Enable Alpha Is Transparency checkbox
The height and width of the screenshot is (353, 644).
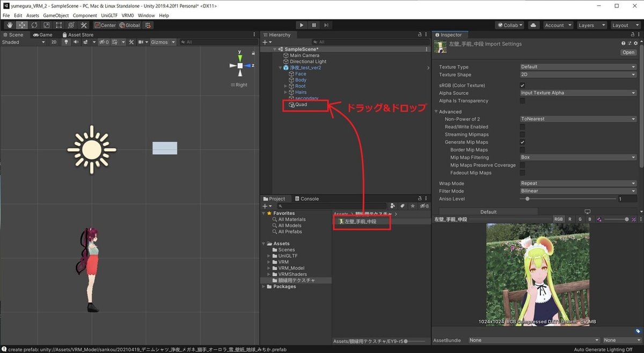point(522,101)
